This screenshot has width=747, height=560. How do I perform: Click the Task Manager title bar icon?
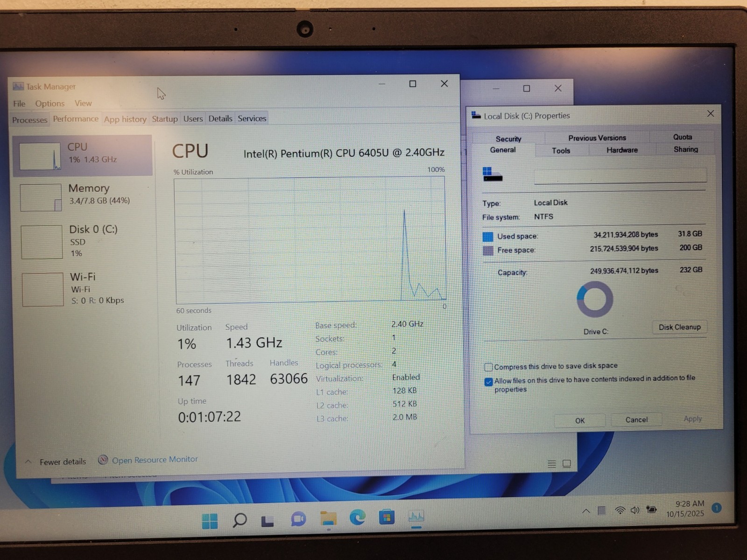[18, 86]
